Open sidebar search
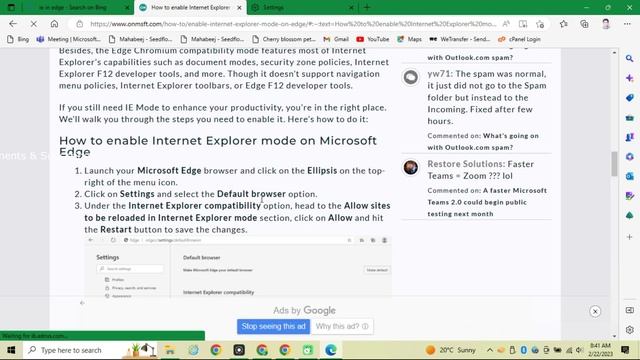The image size is (640, 360). tap(629, 58)
